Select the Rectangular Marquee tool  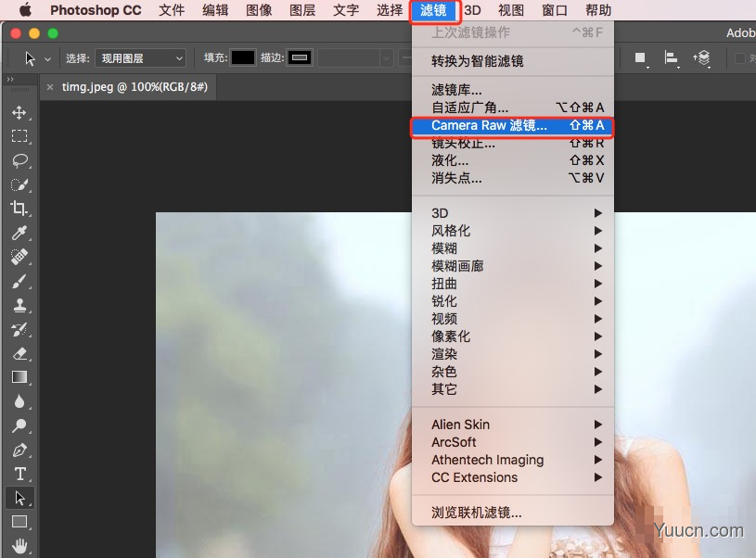click(x=19, y=136)
